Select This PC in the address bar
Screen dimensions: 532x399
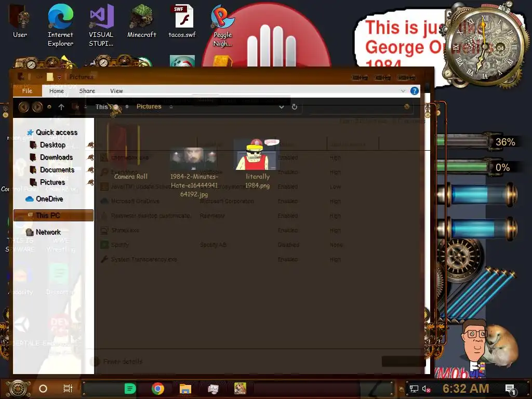[x=107, y=107]
